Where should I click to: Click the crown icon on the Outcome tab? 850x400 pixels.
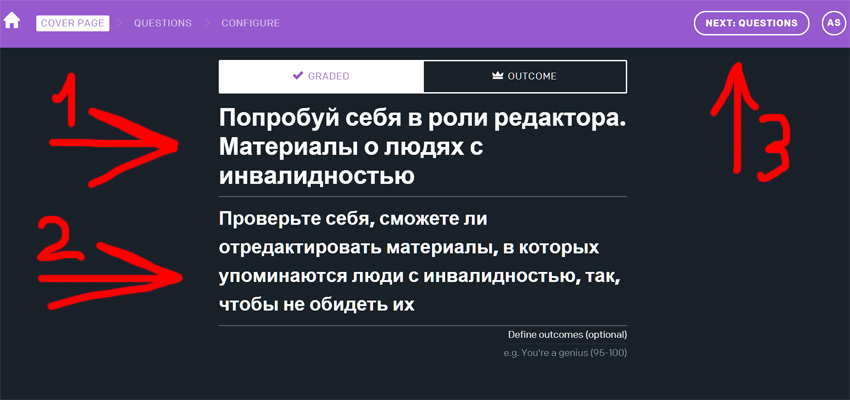[x=497, y=76]
